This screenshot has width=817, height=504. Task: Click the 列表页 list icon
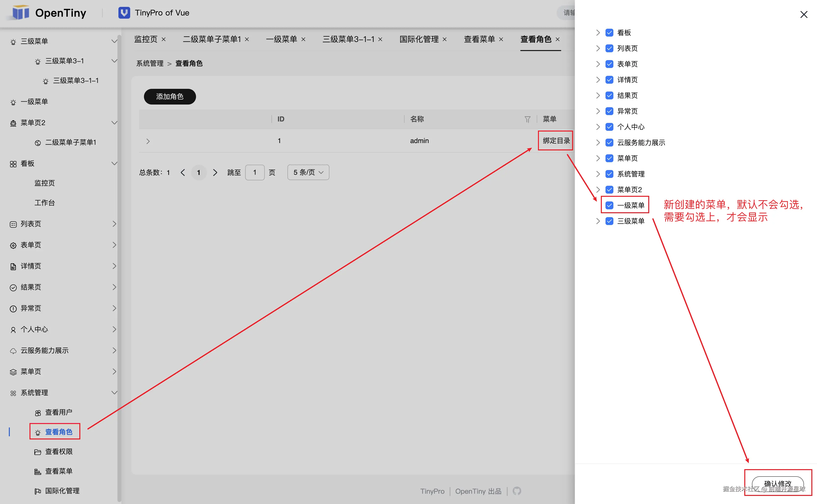click(13, 224)
